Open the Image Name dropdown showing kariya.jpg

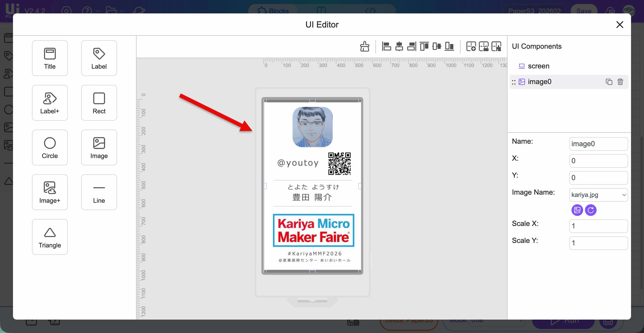599,195
